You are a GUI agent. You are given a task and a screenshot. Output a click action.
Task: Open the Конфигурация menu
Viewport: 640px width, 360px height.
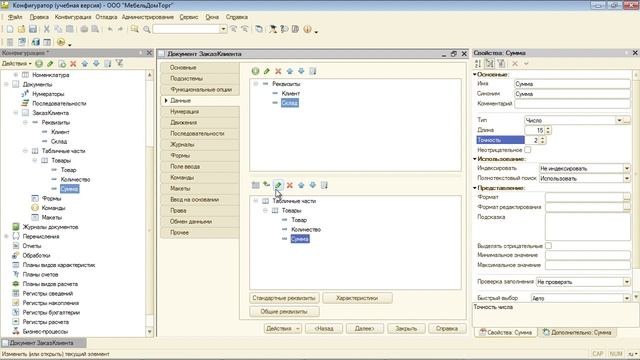coord(73,17)
